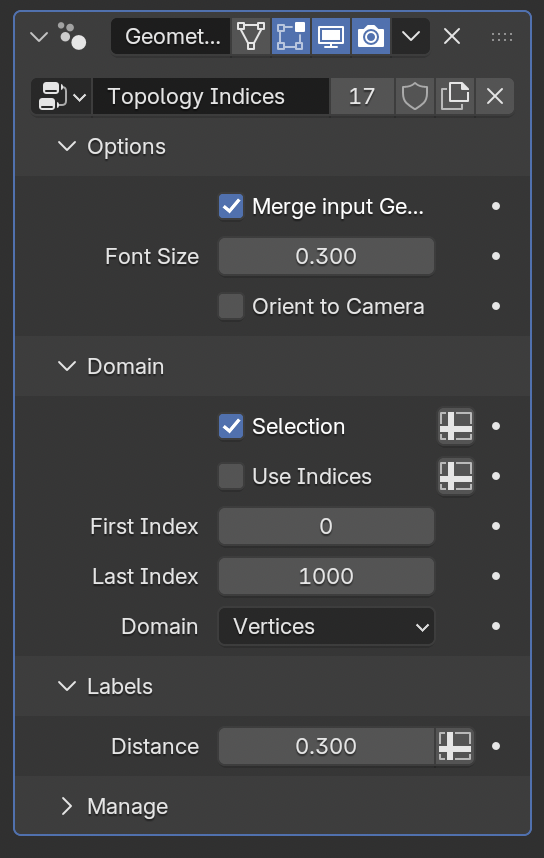Toggle the modifier's Edit Mode display icon

point(291,37)
